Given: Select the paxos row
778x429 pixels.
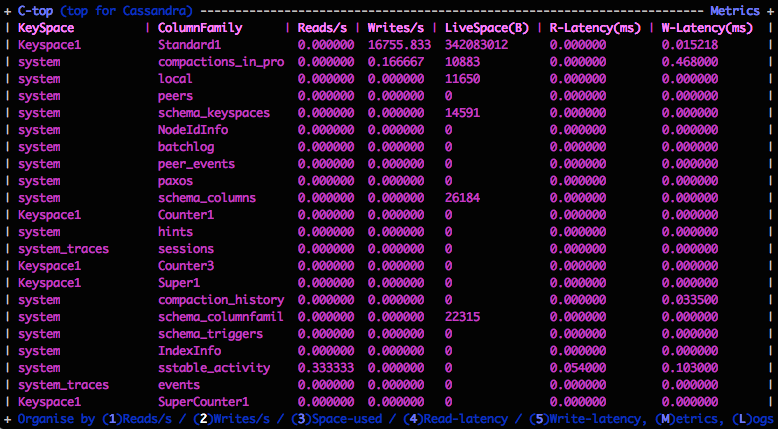Looking at the screenshot, I should (389, 181).
